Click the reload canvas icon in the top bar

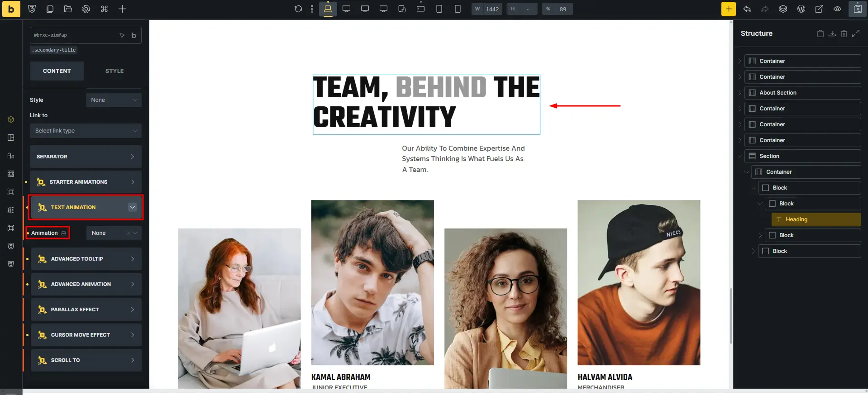(298, 9)
